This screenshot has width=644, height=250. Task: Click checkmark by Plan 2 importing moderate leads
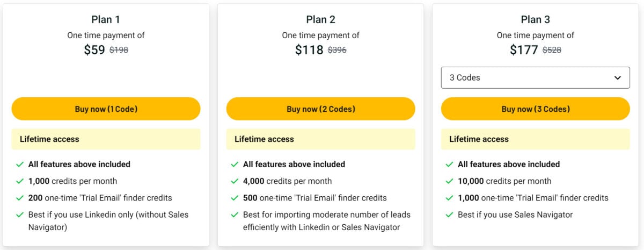(235, 215)
